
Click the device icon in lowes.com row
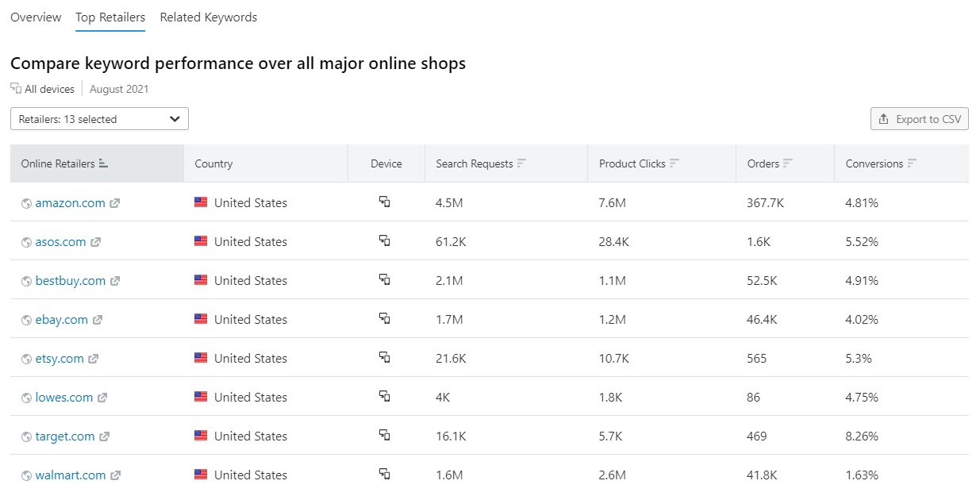(385, 396)
